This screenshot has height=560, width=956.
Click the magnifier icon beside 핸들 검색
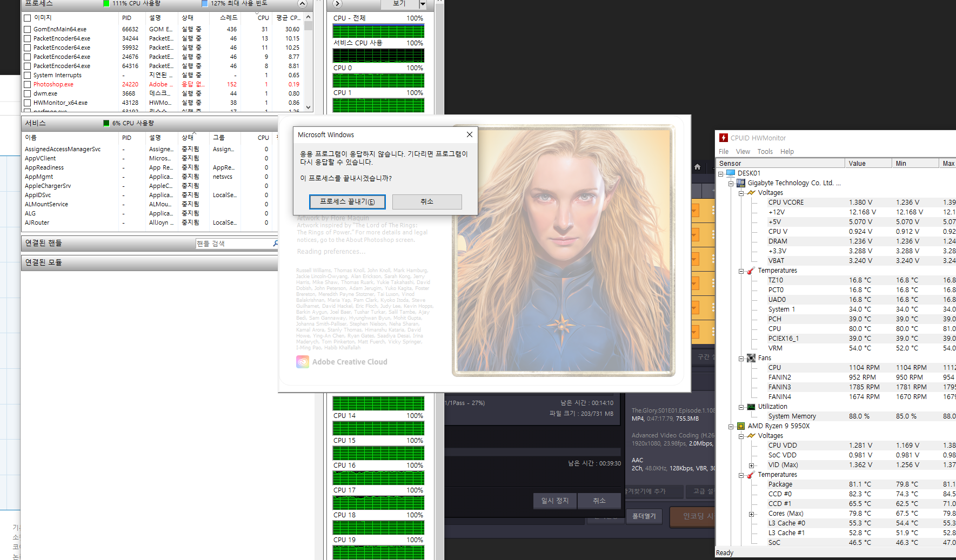[275, 244]
